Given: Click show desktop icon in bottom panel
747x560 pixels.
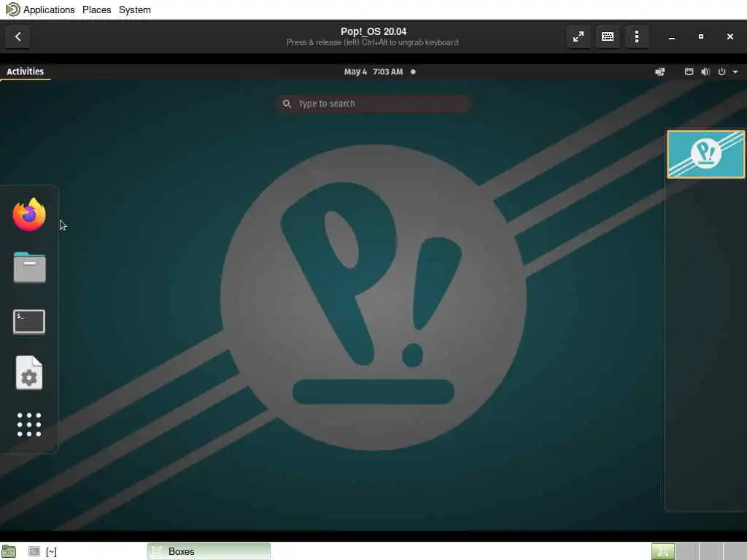Looking at the screenshot, I should pyautogui.click(x=9, y=551).
